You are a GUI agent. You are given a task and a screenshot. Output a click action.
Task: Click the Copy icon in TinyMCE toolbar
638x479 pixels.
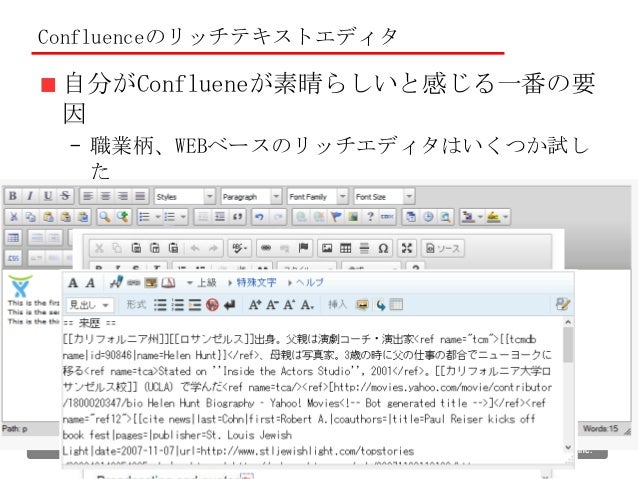(31, 217)
